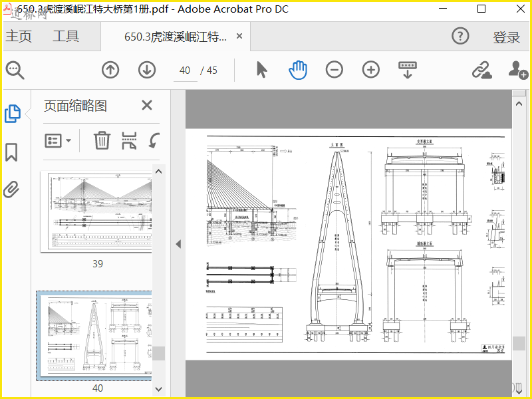Close the 页面缩略图 panel
Screen dimensions: 532x399
pyautogui.click(x=147, y=105)
